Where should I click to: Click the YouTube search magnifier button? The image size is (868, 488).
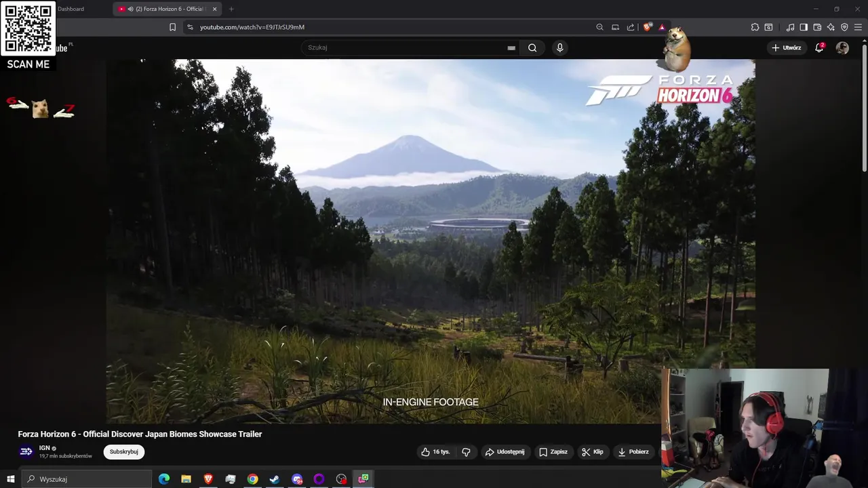point(532,47)
